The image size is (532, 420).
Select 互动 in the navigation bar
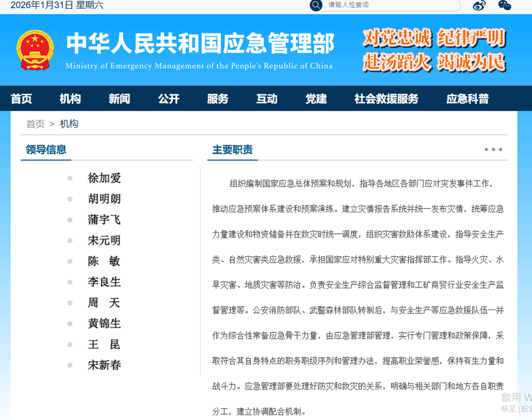(x=267, y=99)
